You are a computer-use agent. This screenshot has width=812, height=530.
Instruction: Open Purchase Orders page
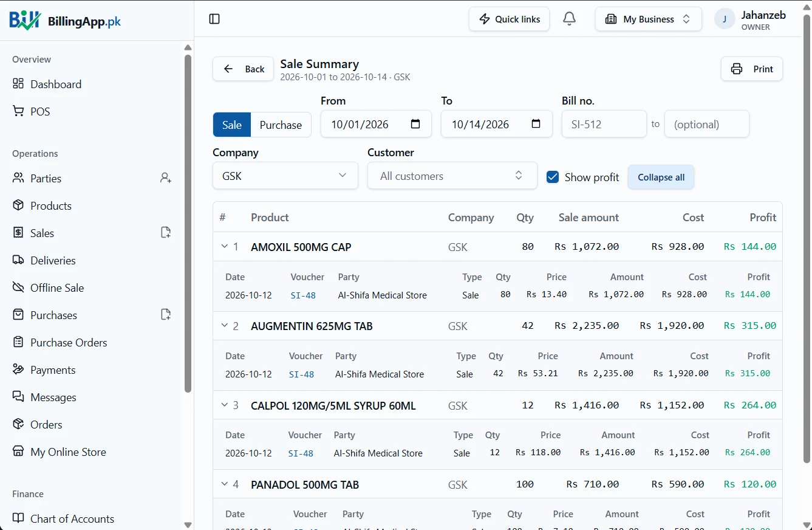click(69, 342)
